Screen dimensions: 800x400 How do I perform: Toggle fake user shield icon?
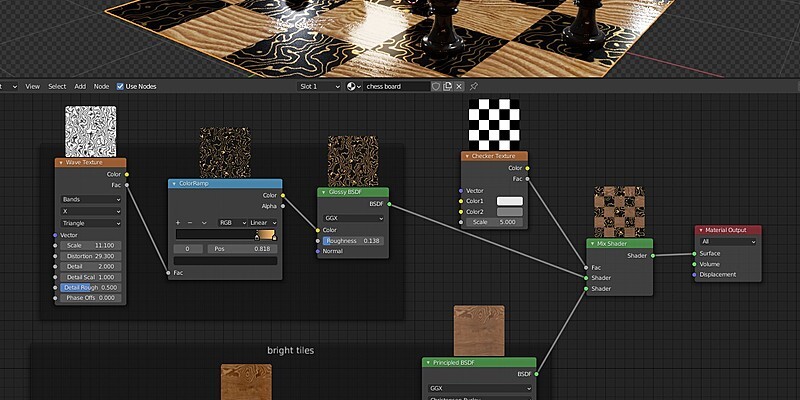pos(436,87)
